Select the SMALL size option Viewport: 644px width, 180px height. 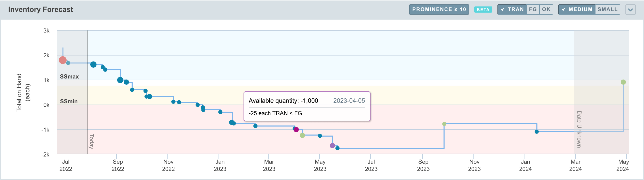(608, 10)
